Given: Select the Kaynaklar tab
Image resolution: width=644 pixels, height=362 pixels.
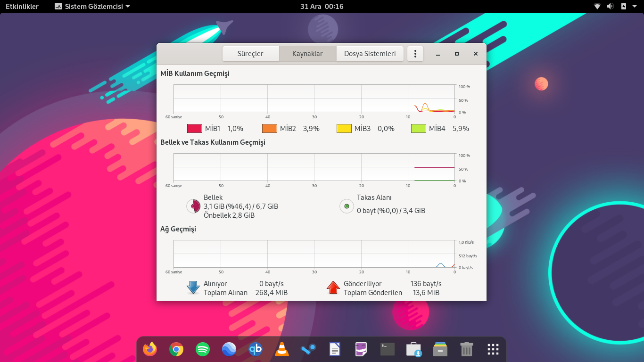Looking at the screenshot, I should [x=307, y=54].
